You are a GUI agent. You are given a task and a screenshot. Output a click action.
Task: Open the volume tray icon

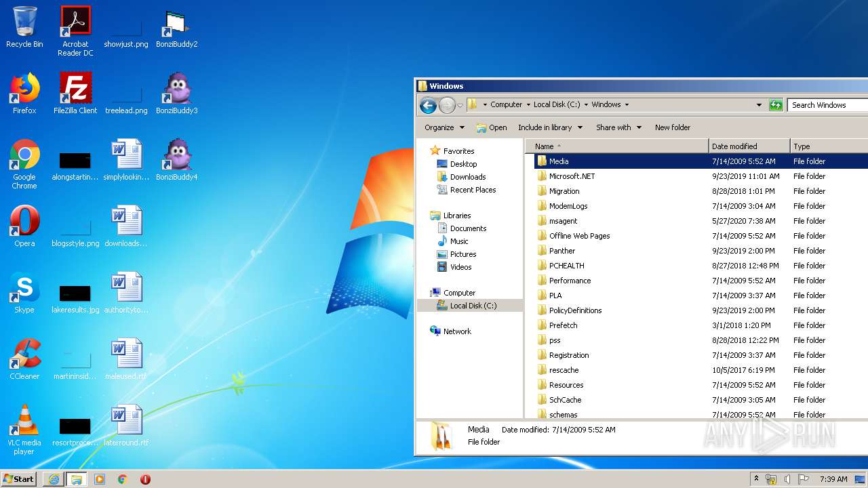[787, 479]
